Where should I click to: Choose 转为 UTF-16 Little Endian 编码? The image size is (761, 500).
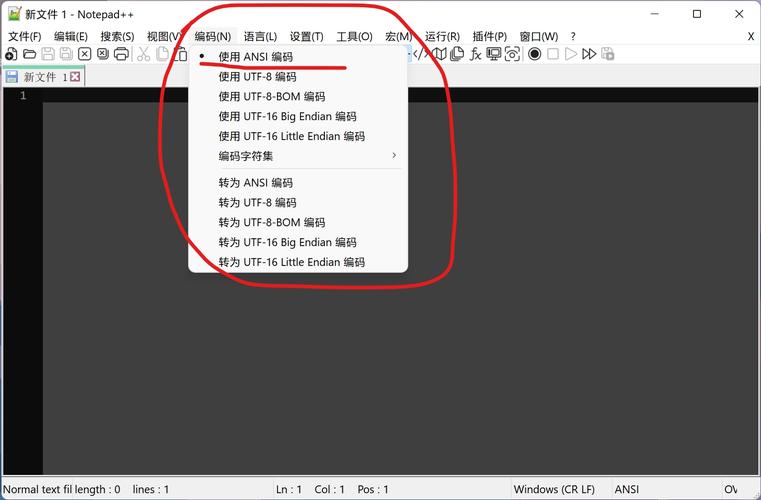point(298,262)
